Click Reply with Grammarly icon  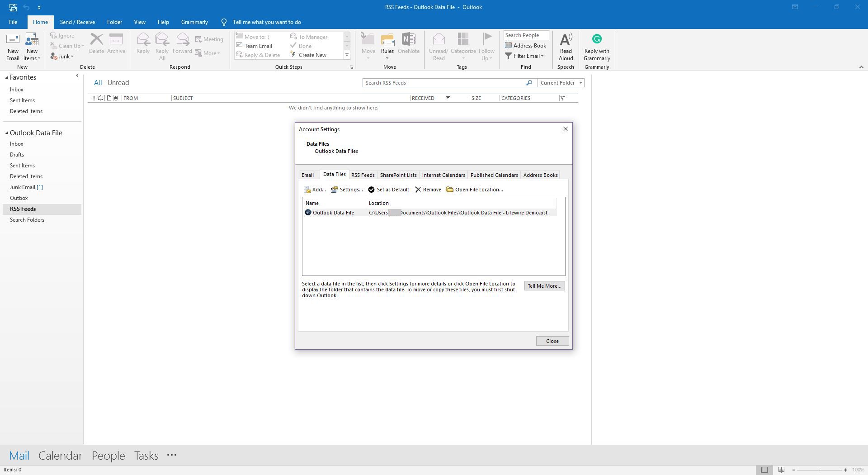pyautogui.click(x=597, y=47)
